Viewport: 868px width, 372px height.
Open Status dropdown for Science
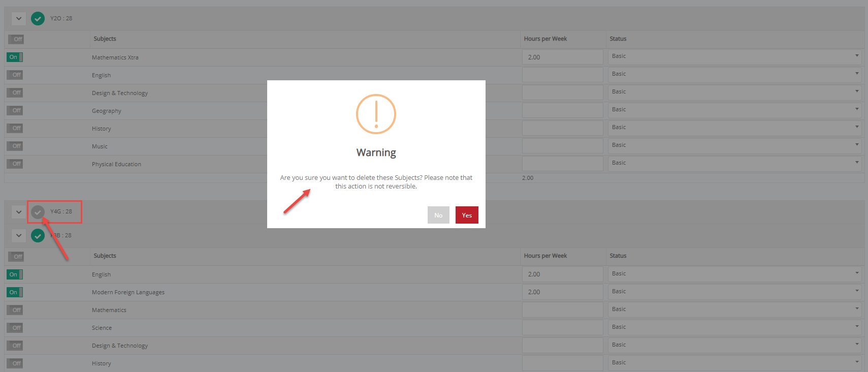[x=735, y=327]
